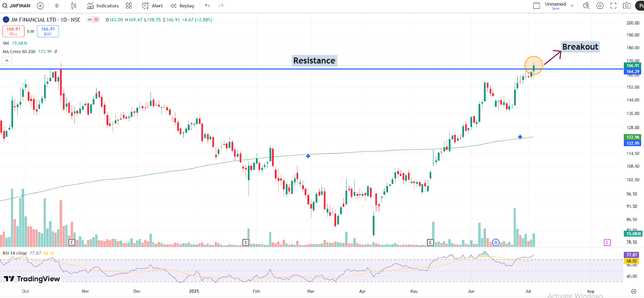Open quick search lightning icon
This screenshot has height=298, width=644.
tap(586, 6)
